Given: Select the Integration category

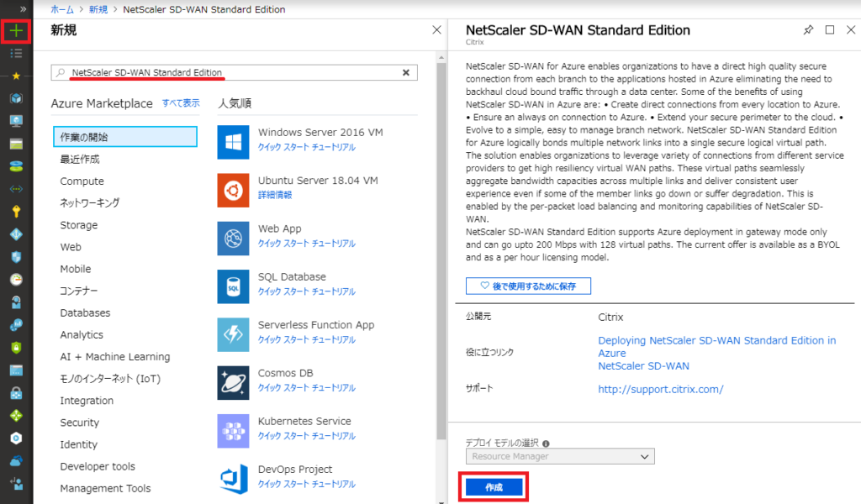Looking at the screenshot, I should tap(87, 401).
